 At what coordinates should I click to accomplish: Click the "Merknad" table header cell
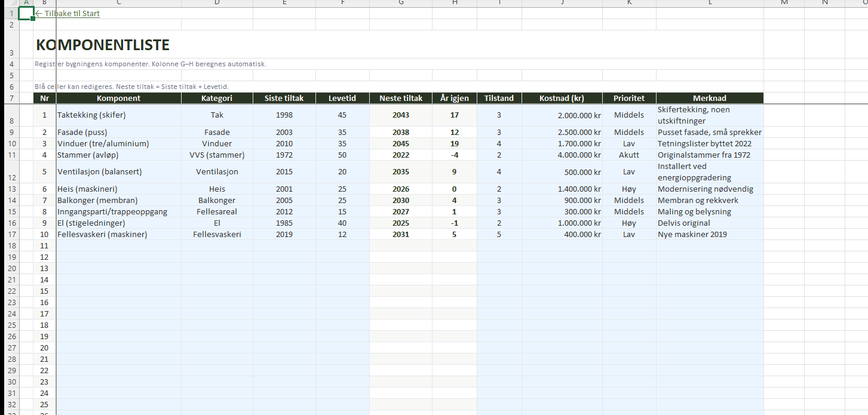(x=709, y=98)
